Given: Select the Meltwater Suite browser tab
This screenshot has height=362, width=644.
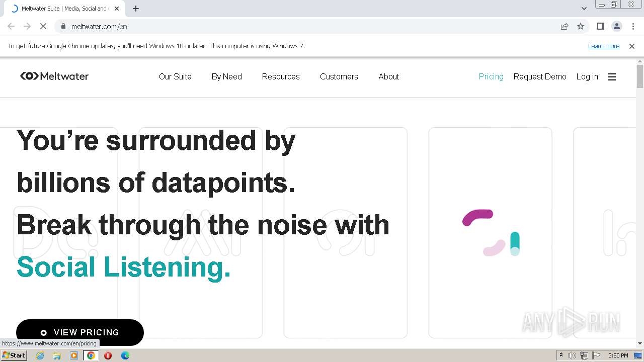Looking at the screenshot, I should tap(64, 9).
